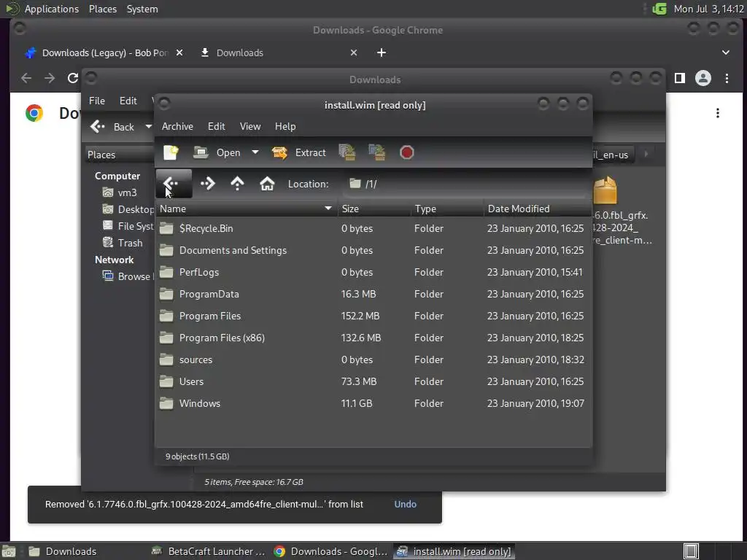Click the Open archive button
Screen dimensions: 747x560
click(217, 152)
